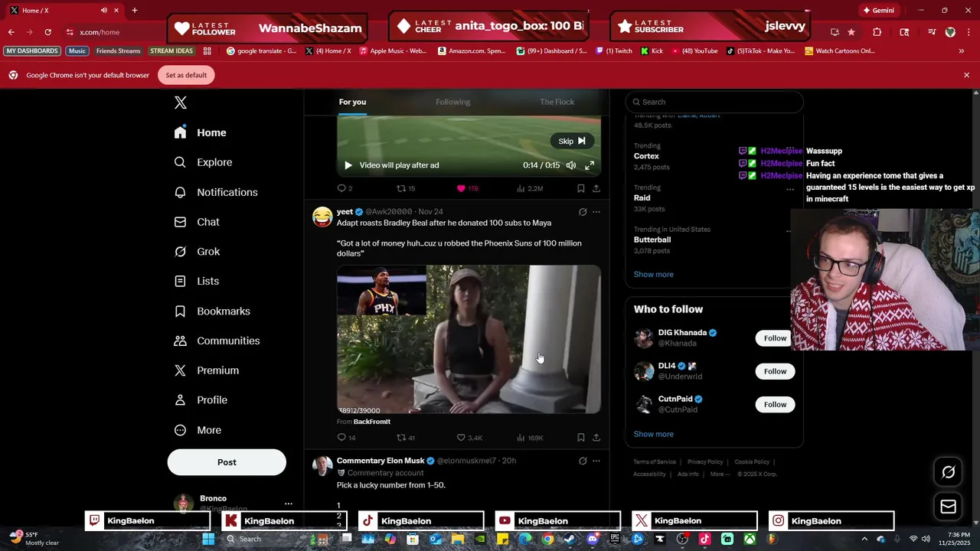Open yeet's Bradley Beal video thumbnail

tap(469, 339)
